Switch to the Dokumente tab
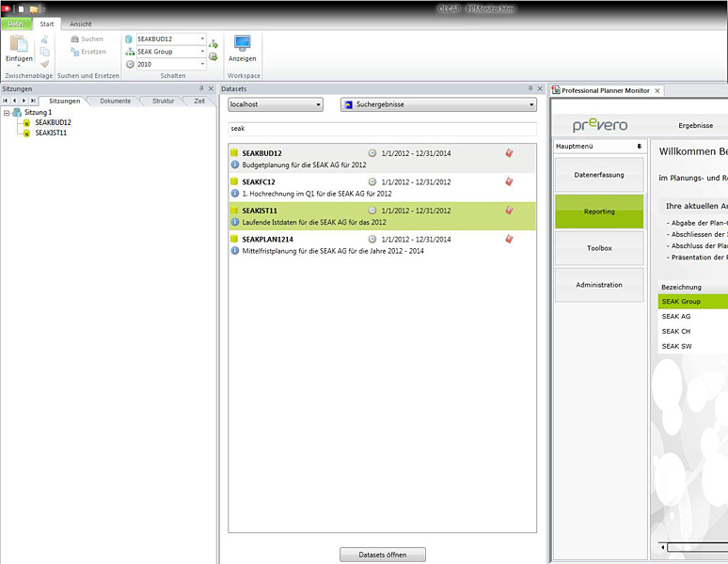Viewport: 728px width, 564px height. click(115, 100)
